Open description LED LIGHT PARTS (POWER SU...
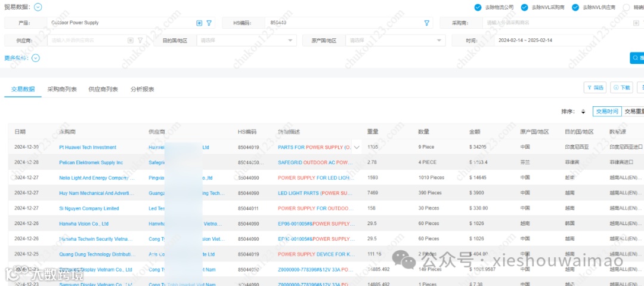Viewport: 644px width, 286px height. coord(315,193)
